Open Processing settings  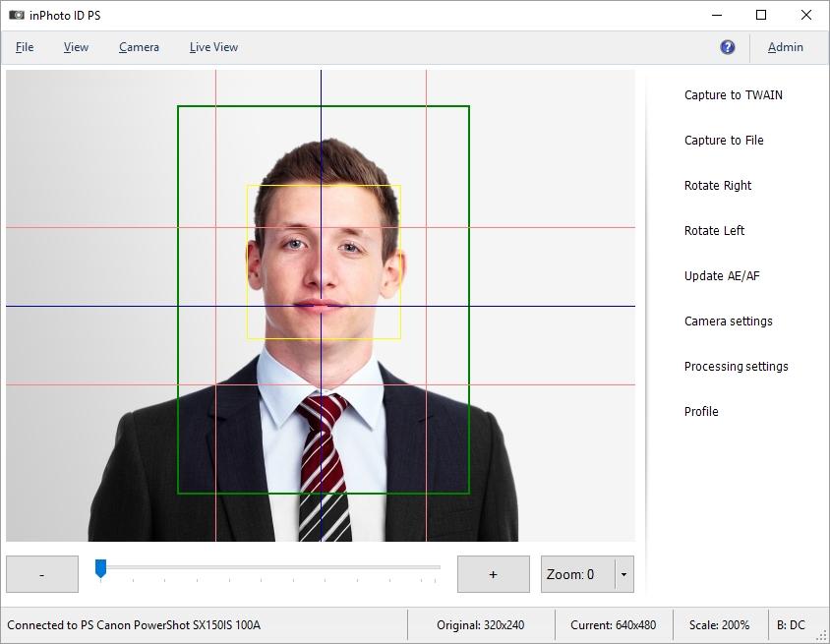click(x=736, y=367)
